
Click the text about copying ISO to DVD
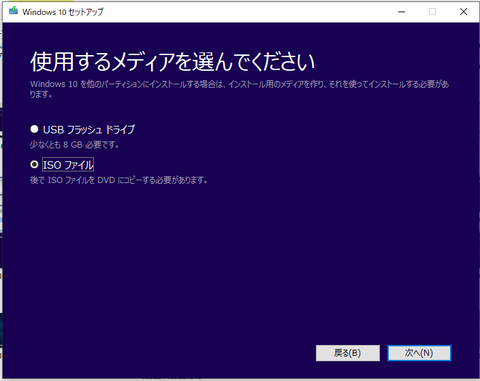119,180
